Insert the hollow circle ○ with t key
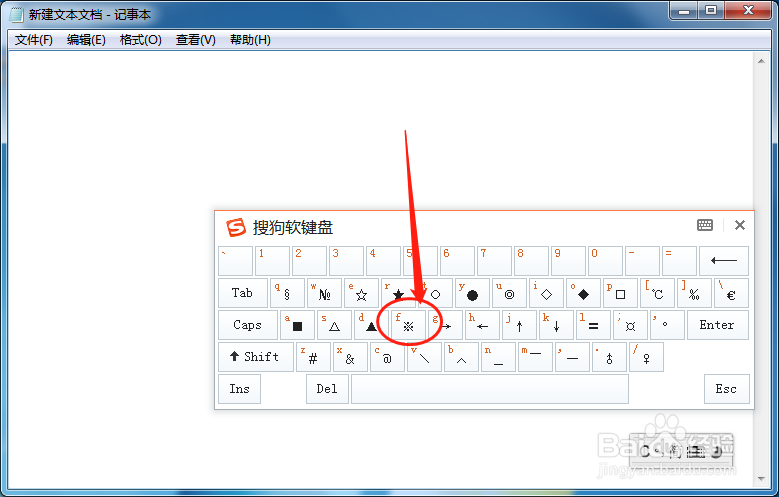 (x=435, y=293)
